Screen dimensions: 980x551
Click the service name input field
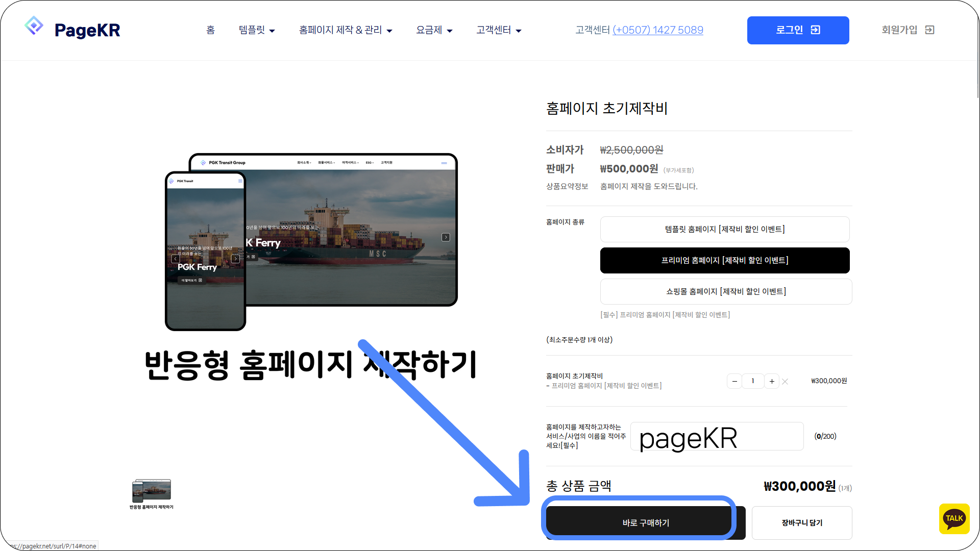[x=717, y=437]
